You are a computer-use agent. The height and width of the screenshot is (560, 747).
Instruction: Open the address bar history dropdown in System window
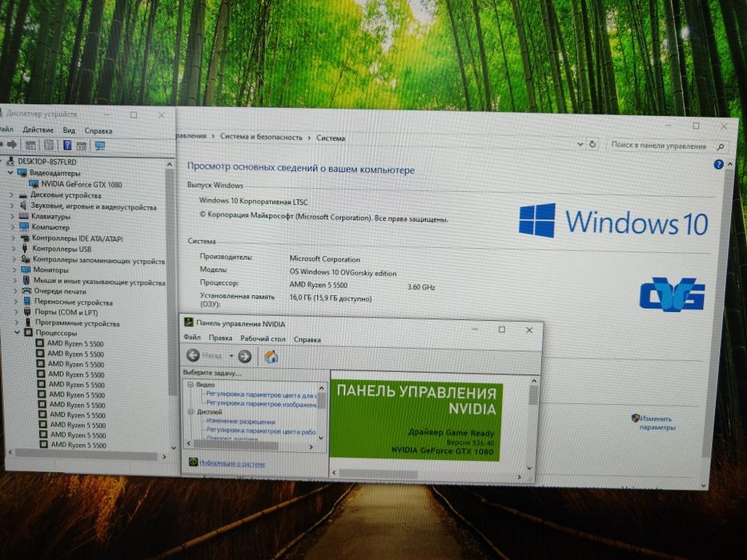(580, 143)
